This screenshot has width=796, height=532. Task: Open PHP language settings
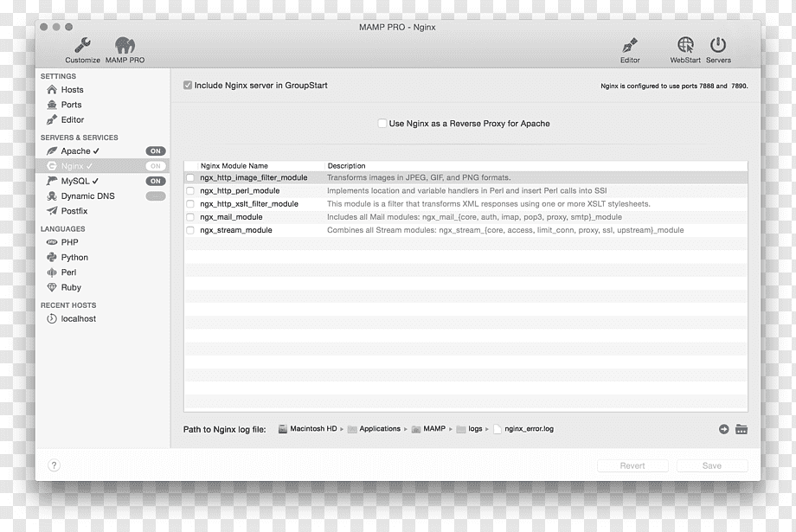point(69,243)
